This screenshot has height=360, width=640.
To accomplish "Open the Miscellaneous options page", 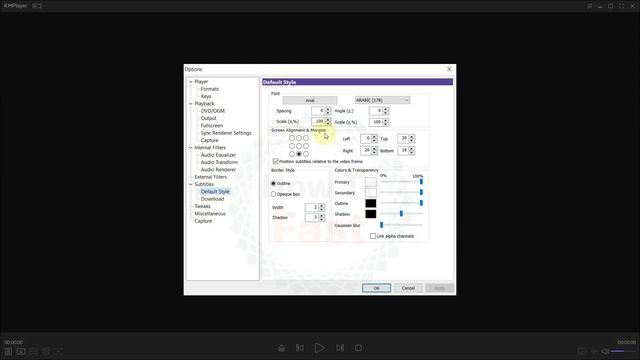I will pyautogui.click(x=210, y=214).
